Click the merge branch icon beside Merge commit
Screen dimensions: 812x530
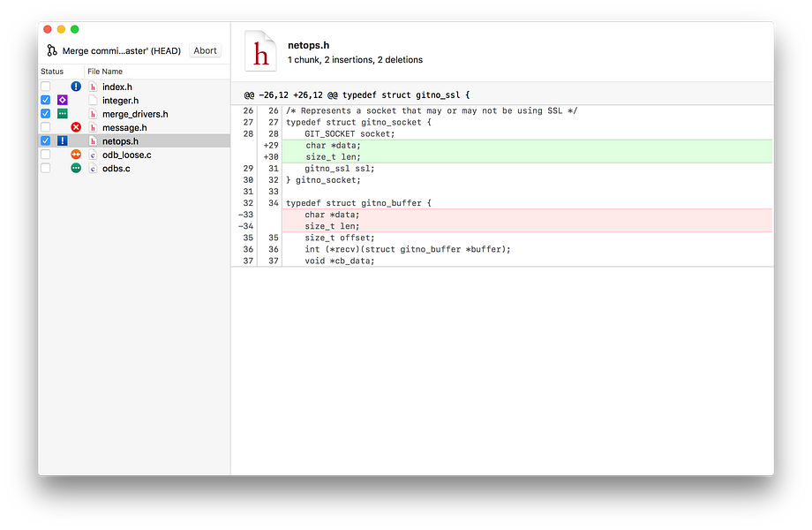[x=52, y=50]
